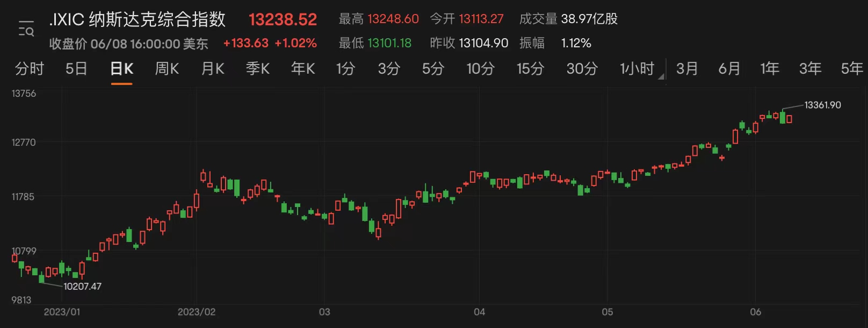This screenshot has height=328, width=868.
Task: Choose the 5分 interval tab
Action: (x=433, y=69)
